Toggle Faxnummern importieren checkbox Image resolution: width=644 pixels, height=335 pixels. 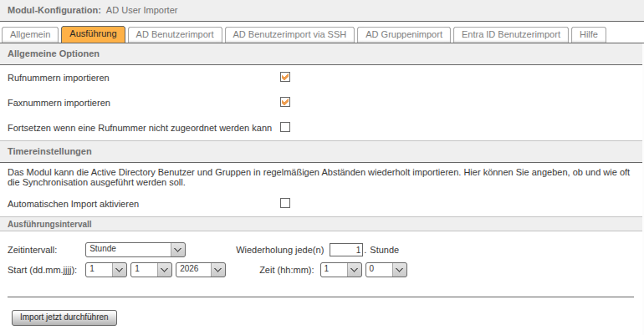click(x=285, y=102)
